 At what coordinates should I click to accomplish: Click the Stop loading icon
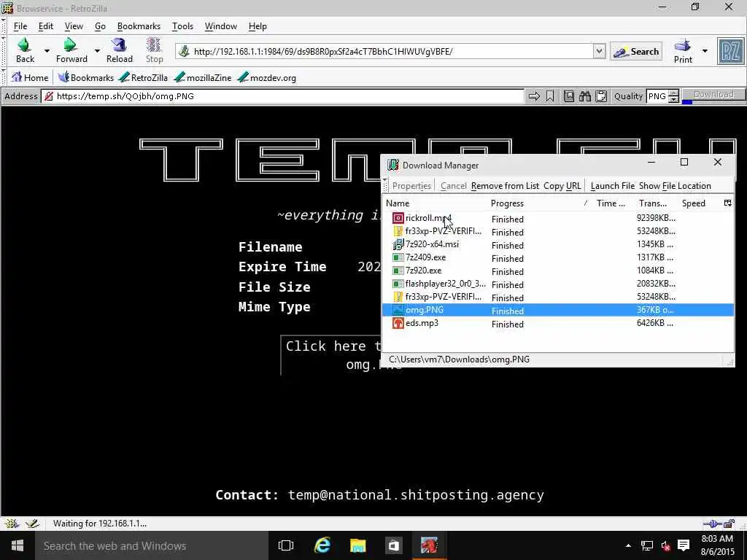click(154, 45)
